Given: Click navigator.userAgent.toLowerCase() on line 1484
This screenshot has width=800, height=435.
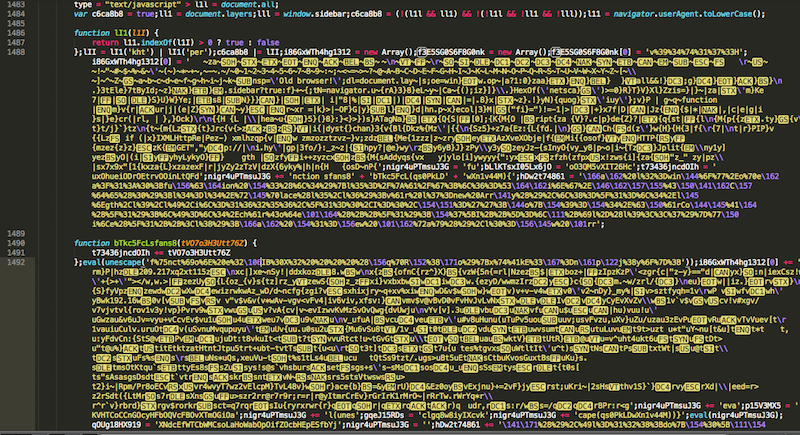Looking at the screenshot, I should pyautogui.click(x=689, y=14).
